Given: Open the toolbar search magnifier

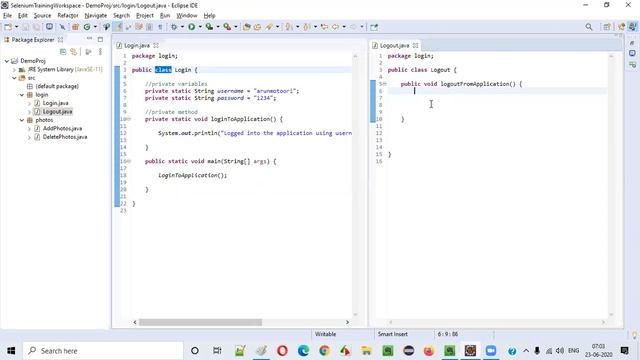Looking at the screenshot, I should point(589,27).
